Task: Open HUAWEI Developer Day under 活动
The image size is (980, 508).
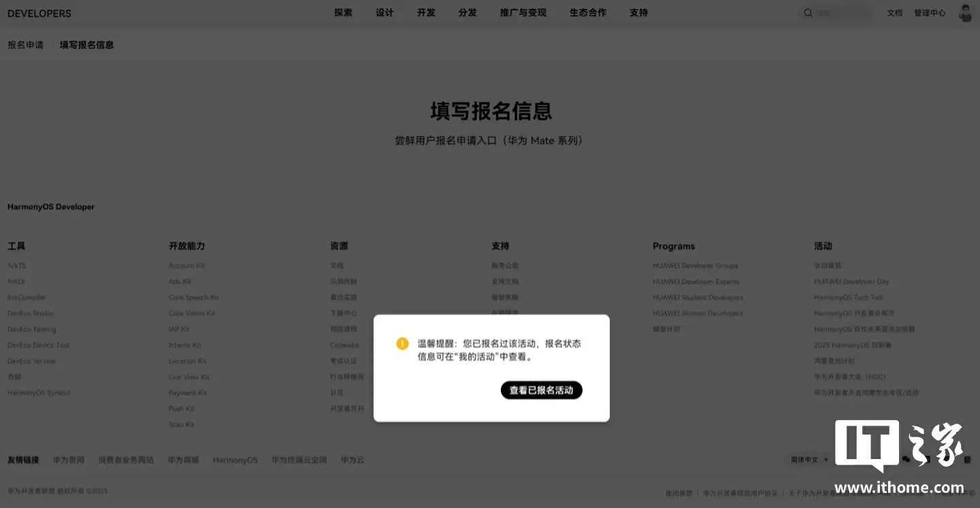Action: [851, 281]
